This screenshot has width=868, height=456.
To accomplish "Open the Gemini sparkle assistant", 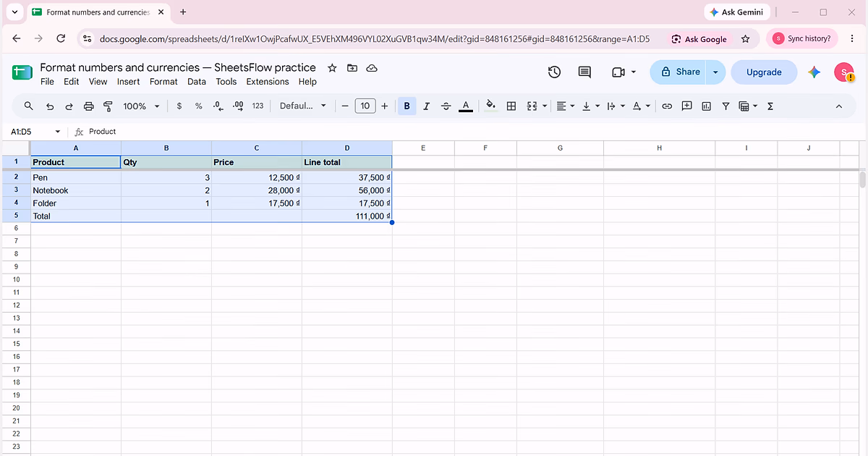I will tap(814, 72).
